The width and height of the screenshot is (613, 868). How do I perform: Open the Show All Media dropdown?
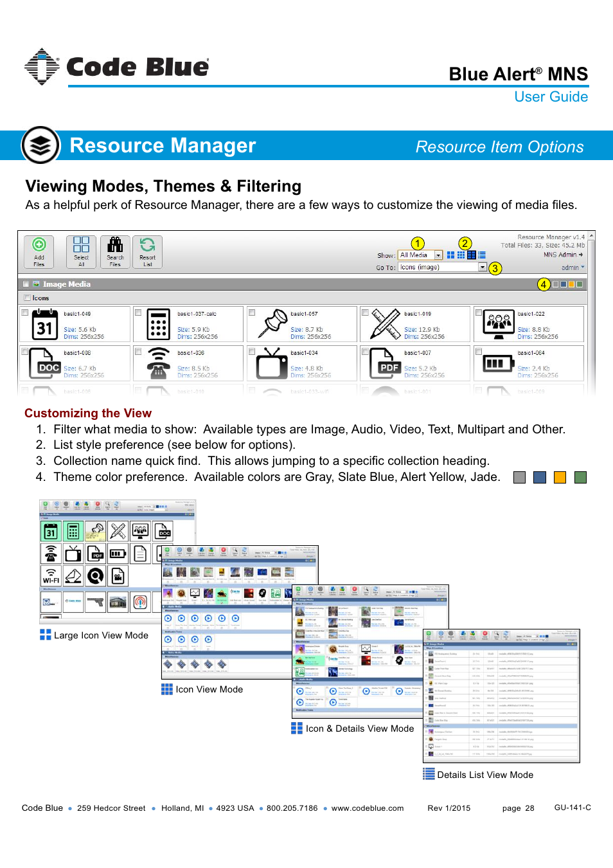point(420,255)
